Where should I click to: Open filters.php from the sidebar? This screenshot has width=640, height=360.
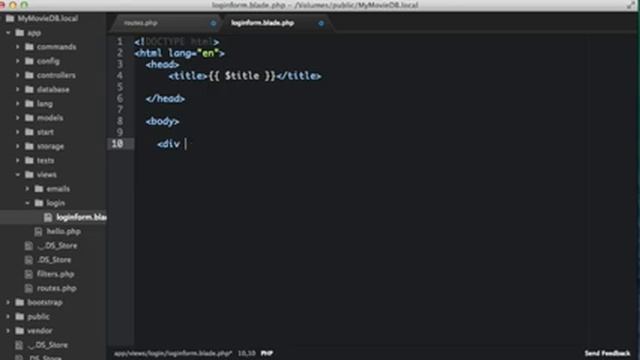(x=56, y=274)
